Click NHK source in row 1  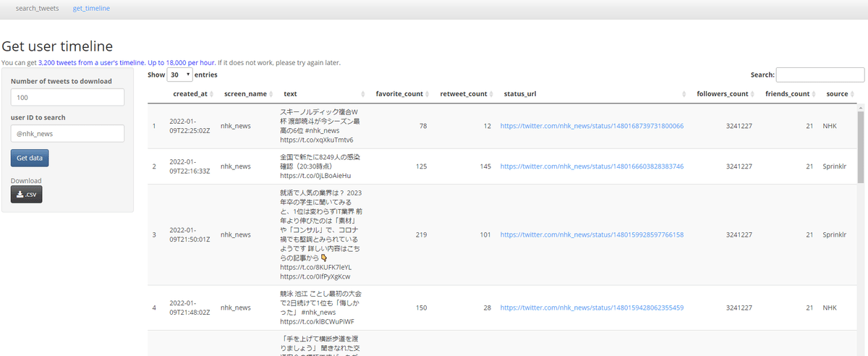click(830, 126)
